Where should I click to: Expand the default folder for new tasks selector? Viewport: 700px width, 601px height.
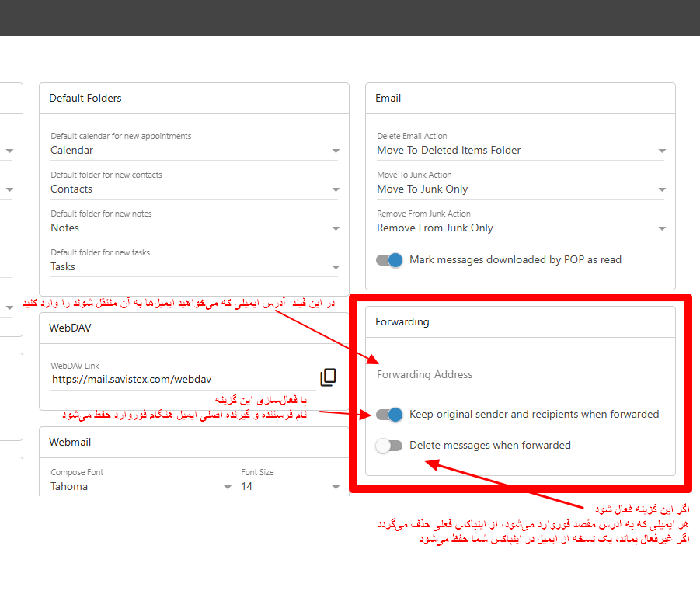(x=336, y=266)
